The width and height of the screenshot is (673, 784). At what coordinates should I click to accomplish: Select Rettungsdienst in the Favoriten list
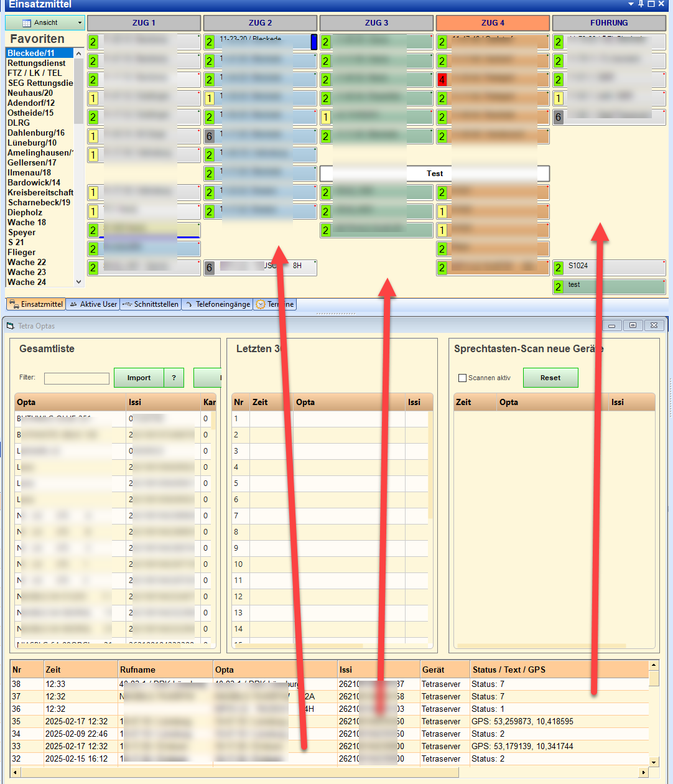[37, 63]
